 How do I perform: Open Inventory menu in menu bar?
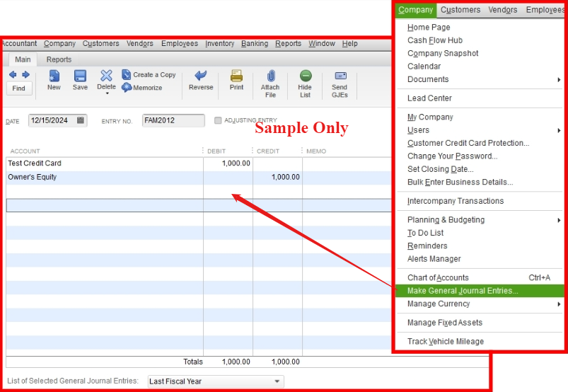[x=219, y=43]
